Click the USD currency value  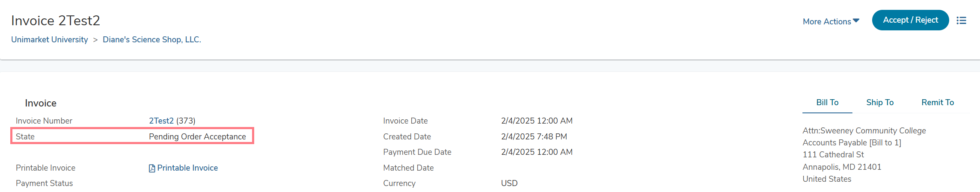click(509, 183)
